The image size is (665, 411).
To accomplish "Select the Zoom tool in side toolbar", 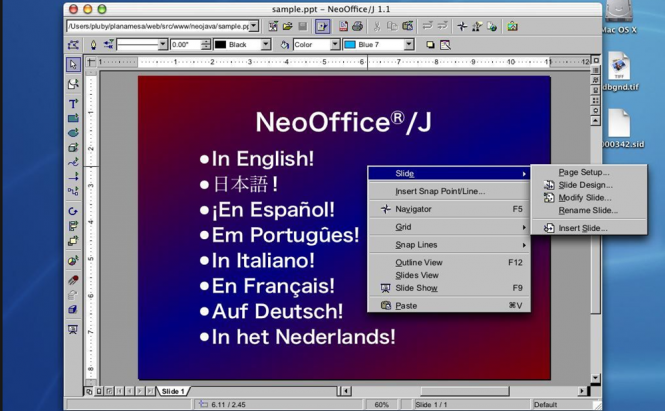I will coord(73,84).
